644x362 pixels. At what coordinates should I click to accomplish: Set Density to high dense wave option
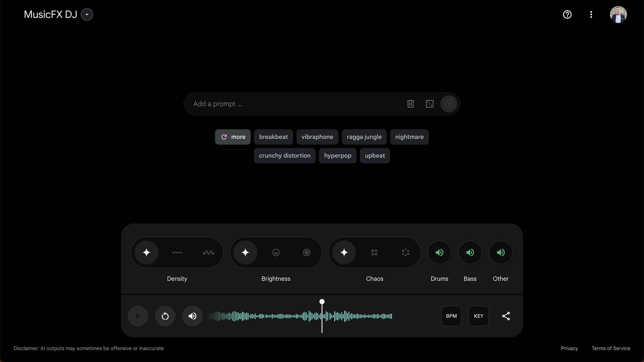pos(208,252)
